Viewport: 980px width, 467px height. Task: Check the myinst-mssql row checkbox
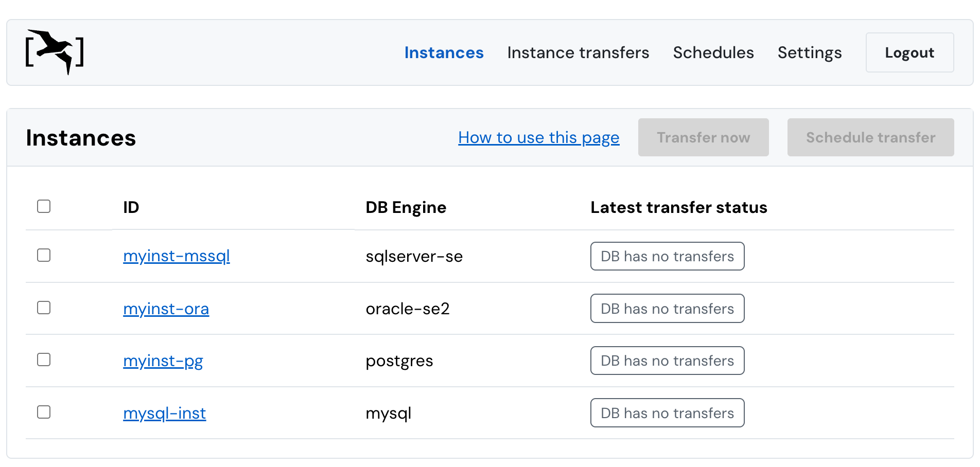[x=44, y=255]
